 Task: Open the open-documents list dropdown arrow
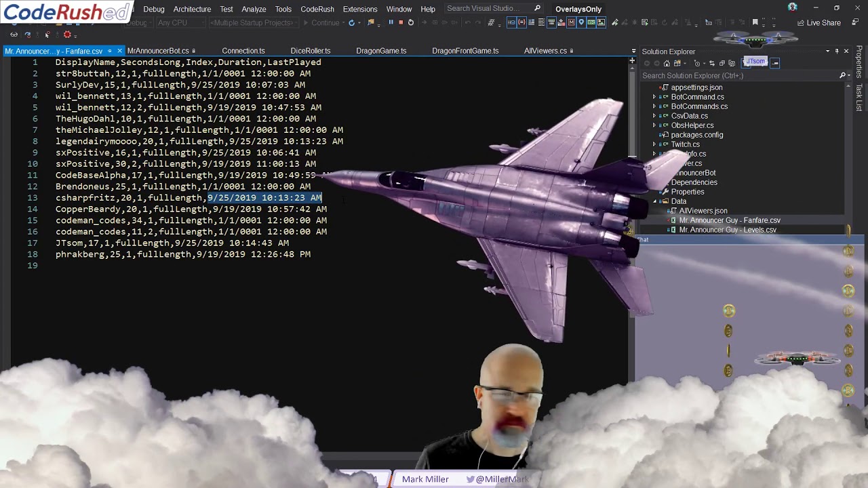633,51
